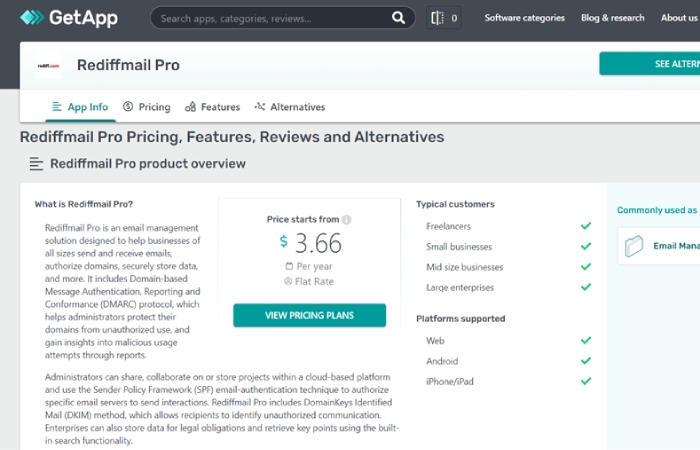Open the About us menu
This screenshot has height=450, width=700.
[x=679, y=18]
